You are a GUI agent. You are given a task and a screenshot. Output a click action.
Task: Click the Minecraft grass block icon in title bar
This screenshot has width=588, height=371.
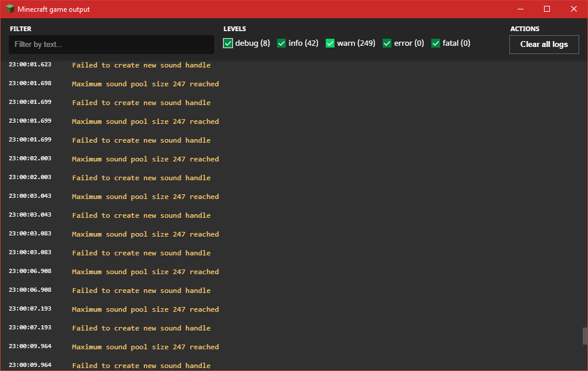coord(10,9)
